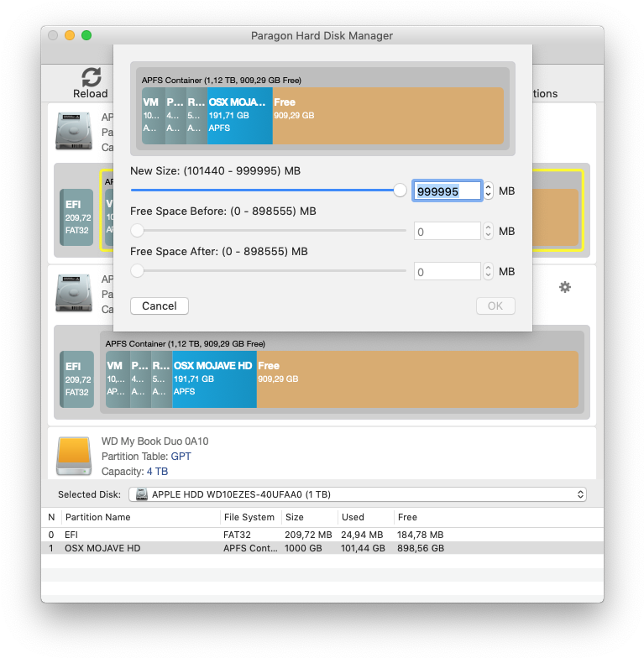The width and height of the screenshot is (644, 658).
Task: Click the New Size slider handle
Action: 400,190
